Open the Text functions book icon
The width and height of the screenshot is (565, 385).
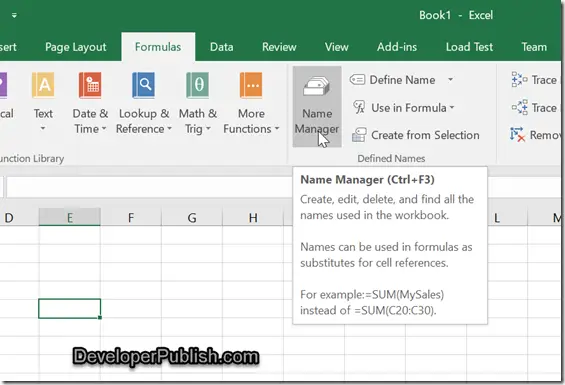tap(43, 85)
